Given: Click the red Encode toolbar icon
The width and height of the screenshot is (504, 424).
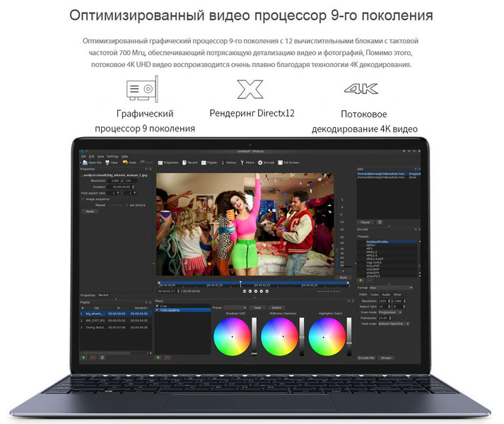Looking at the screenshot, I should pyautogui.click(x=260, y=163).
